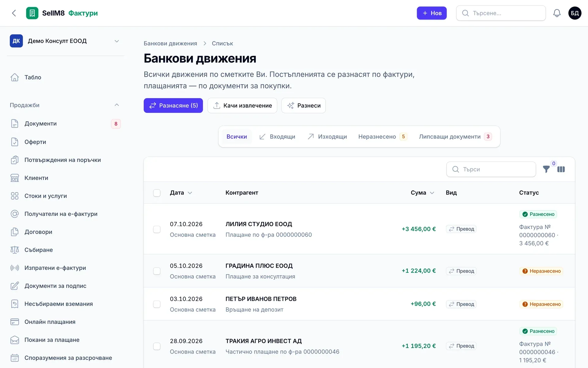
Task: Open Оферти in sidebar
Action: pos(65,142)
